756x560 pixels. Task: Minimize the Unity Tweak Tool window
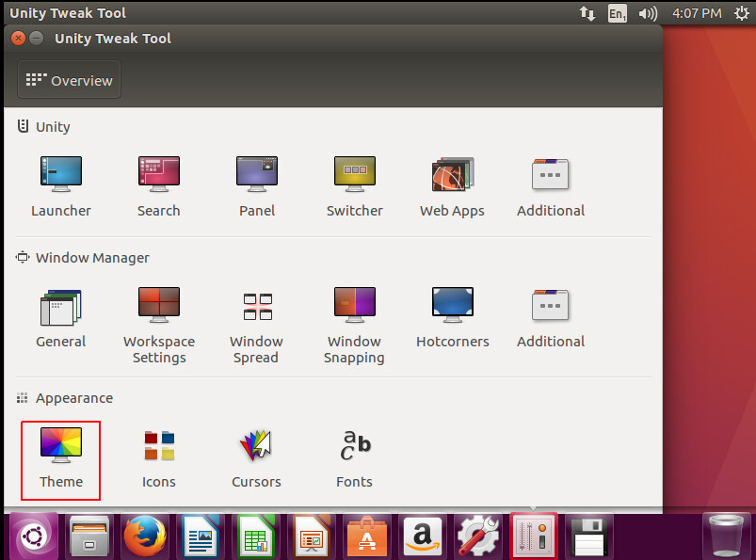pos(36,38)
